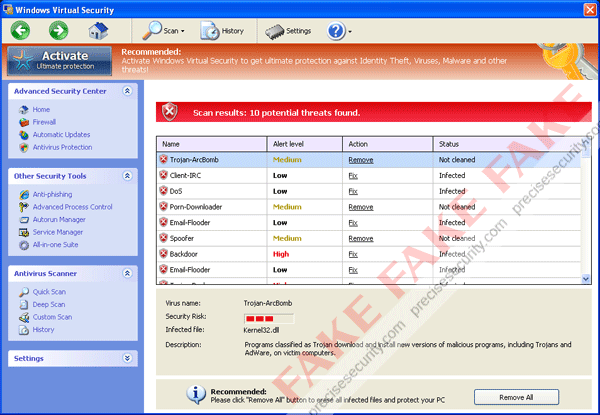Image resolution: width=600 pixels, height=415 pixels.
Task: Click Remove link for Trojan-ArcBomb
Action: coord(361,160)
